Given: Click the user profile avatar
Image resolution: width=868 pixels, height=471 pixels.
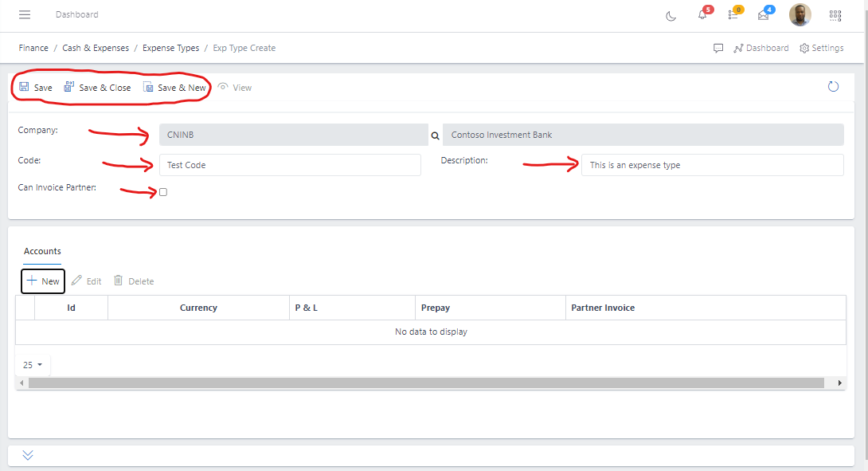Looking at the screenshot, I should [x=800, y=14].
